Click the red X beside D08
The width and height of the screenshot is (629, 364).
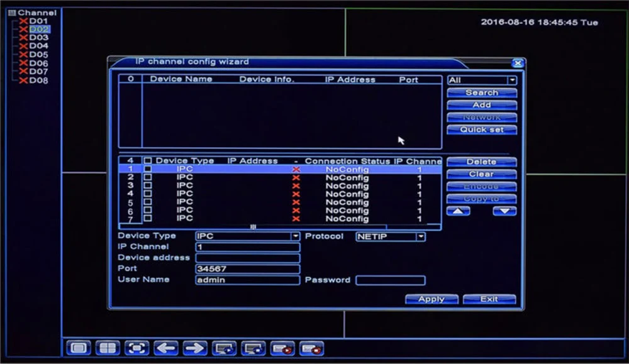click(23, 80)
